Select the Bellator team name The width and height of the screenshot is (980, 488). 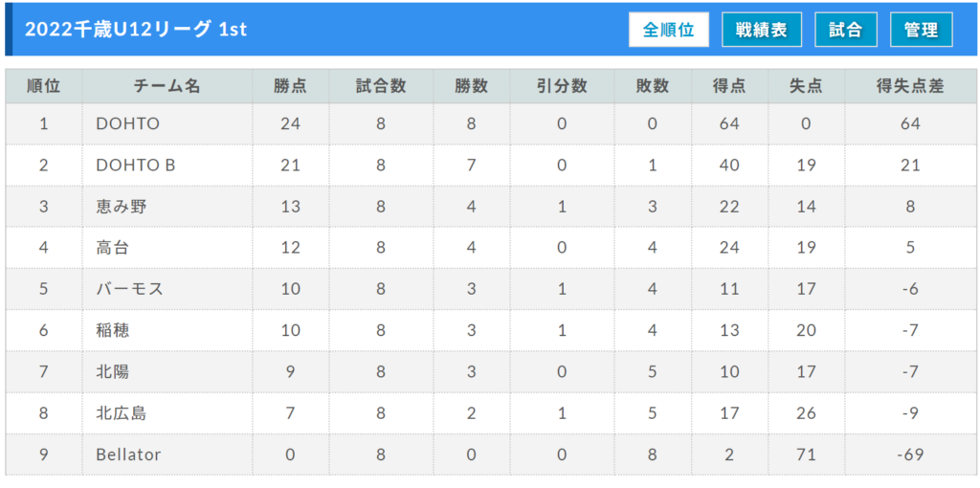pyautogui.click(x=128, y=455)
